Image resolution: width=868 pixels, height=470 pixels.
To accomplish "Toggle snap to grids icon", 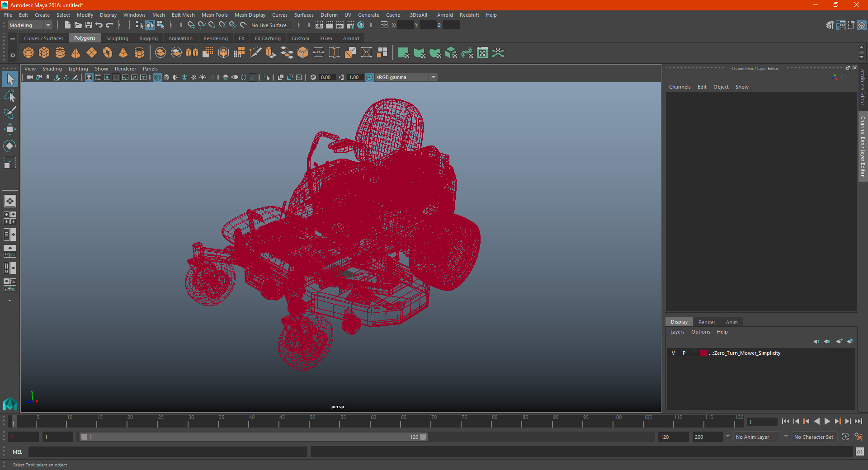I will (x=191, y=25).
